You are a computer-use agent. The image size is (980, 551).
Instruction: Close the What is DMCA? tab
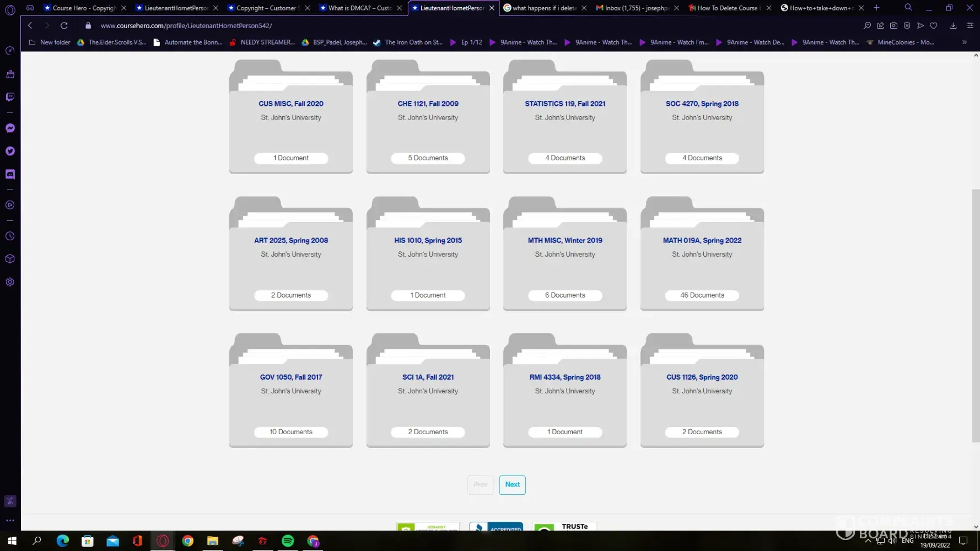click(400, 8)
